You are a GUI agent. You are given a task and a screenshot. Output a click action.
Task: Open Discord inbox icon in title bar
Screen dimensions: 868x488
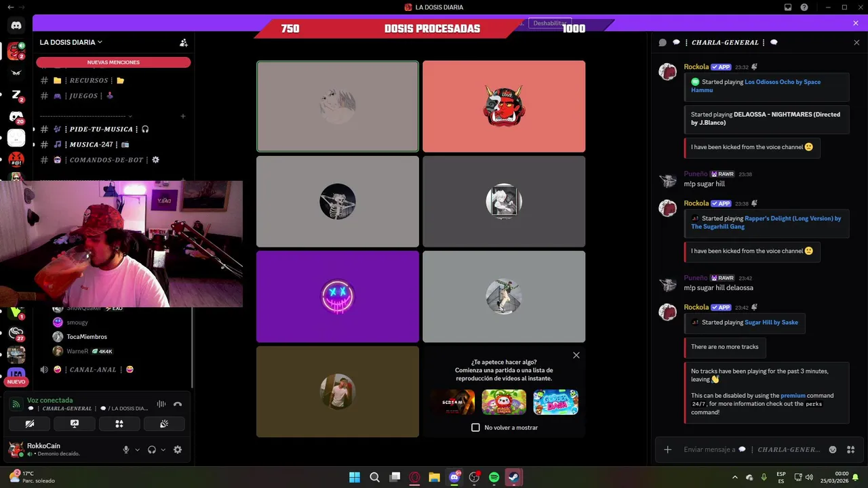[788, 7]
